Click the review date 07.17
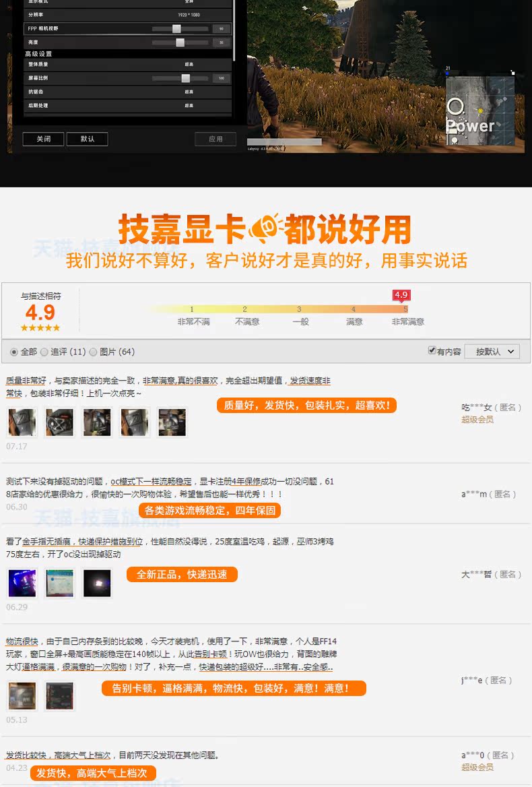The image size is (532, 787). [17, 446]
